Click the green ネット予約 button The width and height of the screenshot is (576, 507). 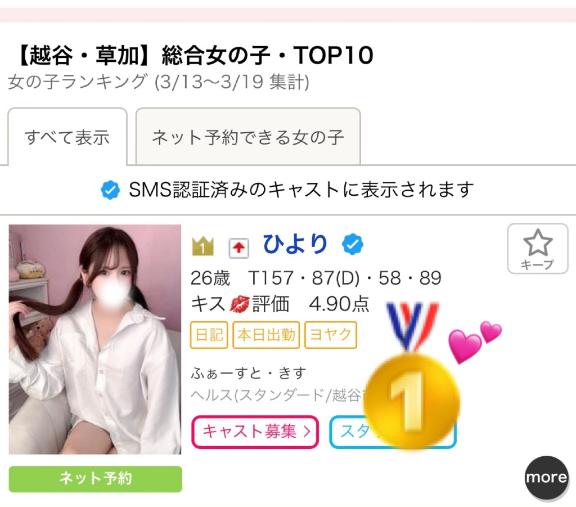(96, 479)
